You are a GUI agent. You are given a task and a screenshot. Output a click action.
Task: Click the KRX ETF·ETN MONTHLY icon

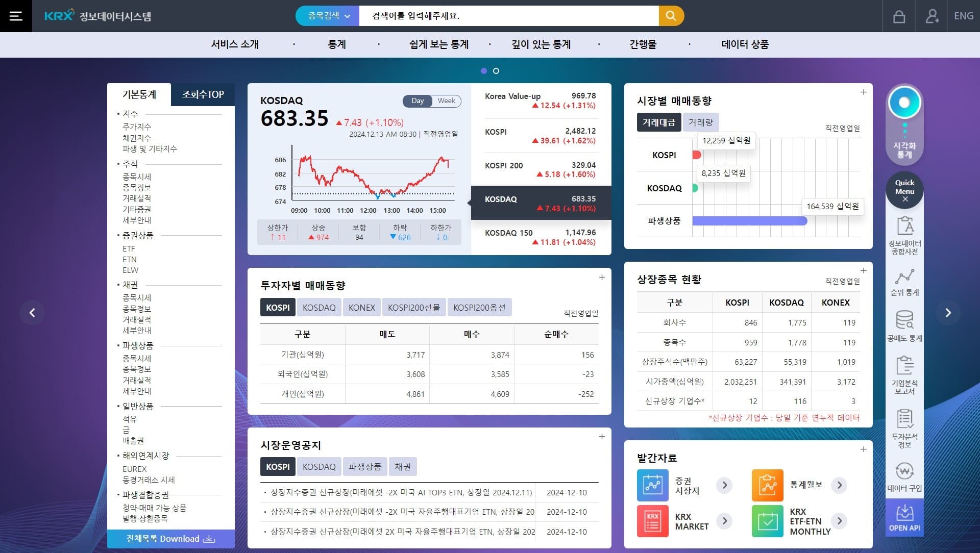767,521
